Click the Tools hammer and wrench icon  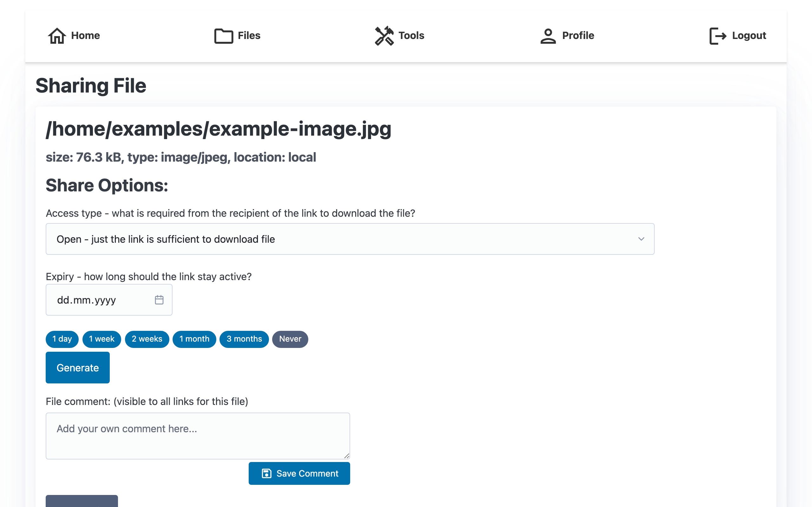[x=384, y=35]
